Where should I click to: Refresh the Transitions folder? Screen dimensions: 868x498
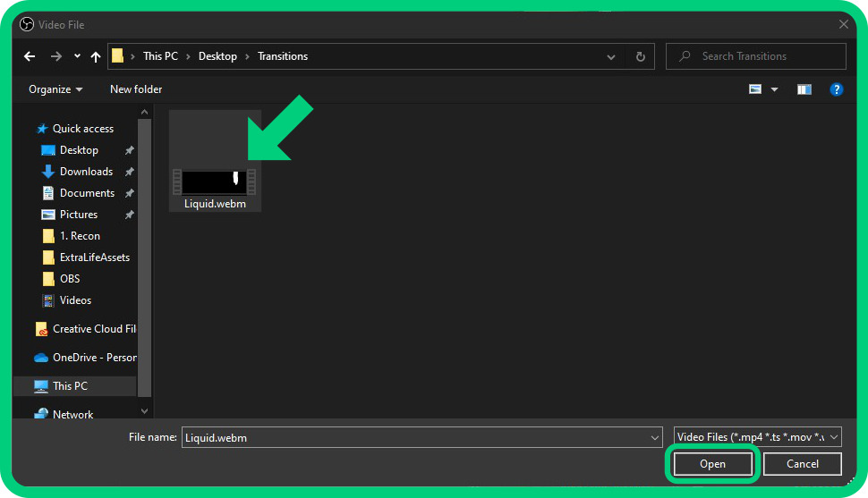[x=641, y=56]
